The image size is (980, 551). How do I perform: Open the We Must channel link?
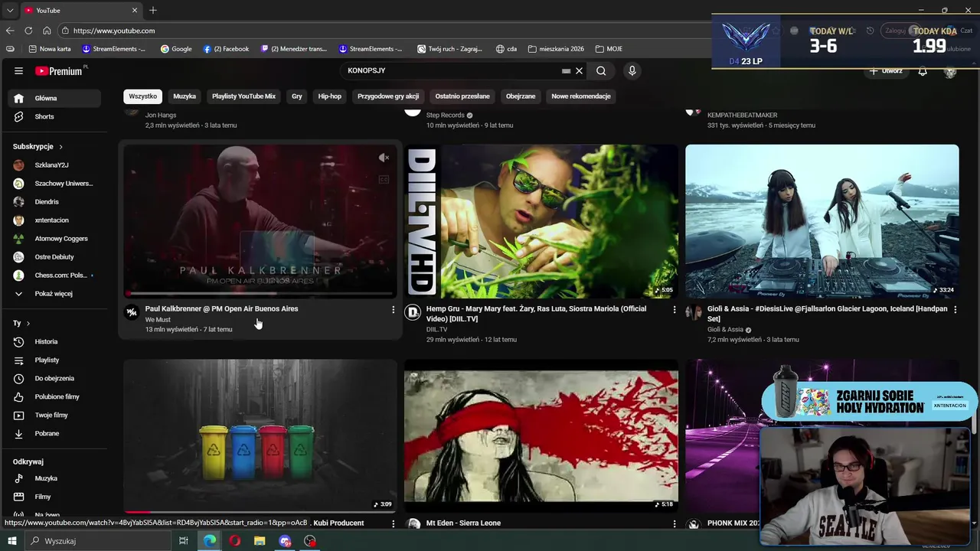tap(158, 320)
